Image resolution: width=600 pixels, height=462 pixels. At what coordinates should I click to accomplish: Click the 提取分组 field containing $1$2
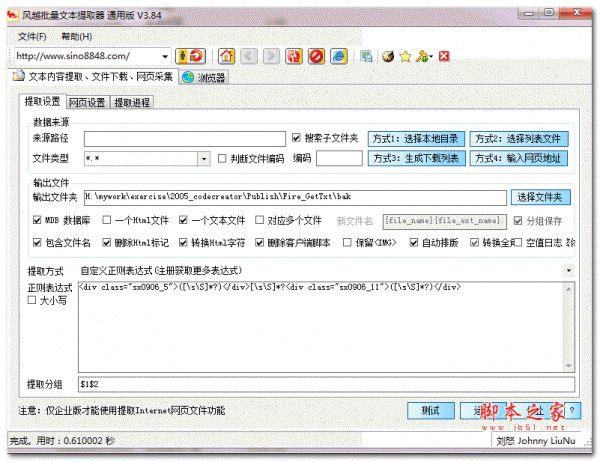coord(326,384)
